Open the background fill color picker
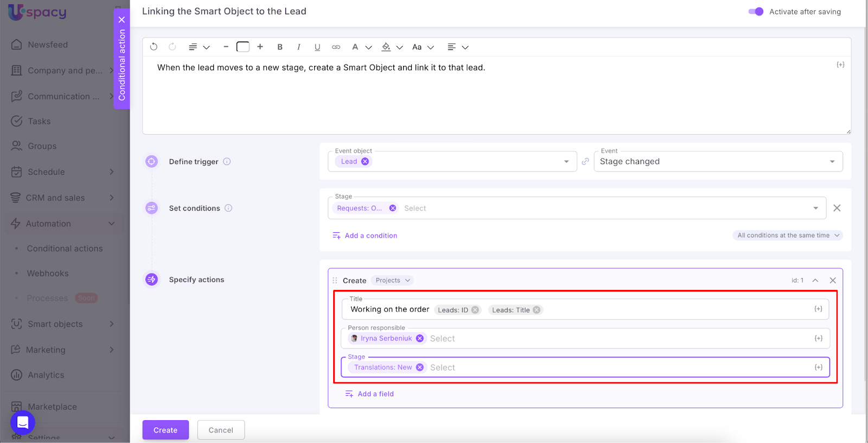Screen dimensions: 868x443 (x=386, y=47)
